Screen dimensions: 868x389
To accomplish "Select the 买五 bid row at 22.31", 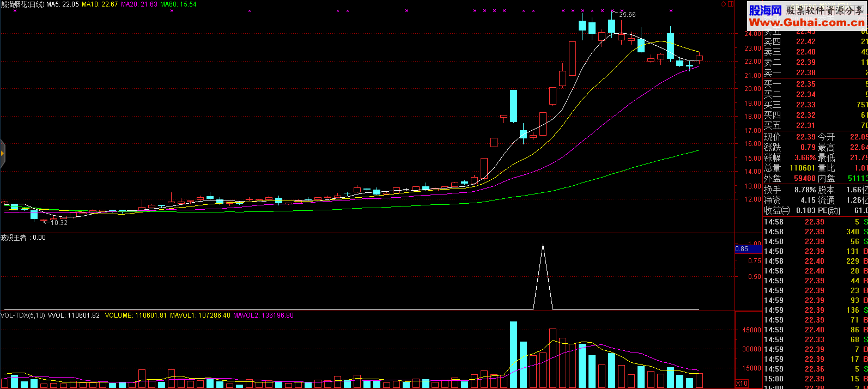I will tap(815, 126).
